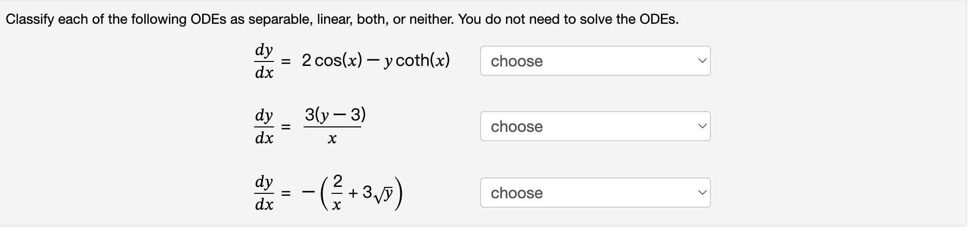Screen dimensions: 980x233
Task: Open the first equation's choose dropdown
Action: point(595,61)
